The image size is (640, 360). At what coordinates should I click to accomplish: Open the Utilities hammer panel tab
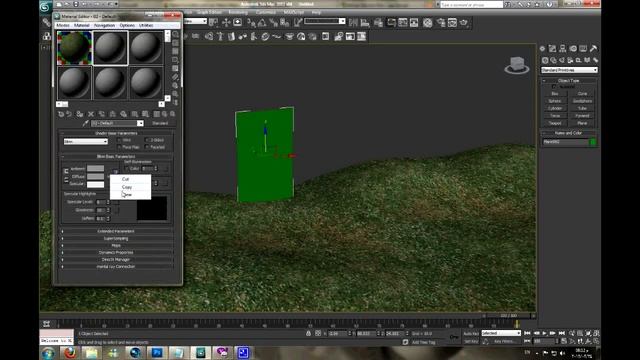[x=593, y=49]
